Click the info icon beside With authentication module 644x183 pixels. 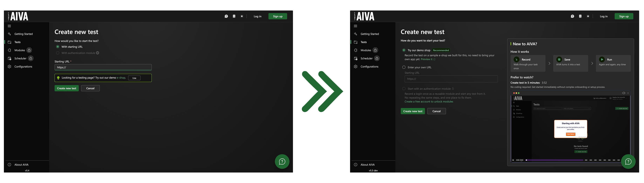[98, 53]
